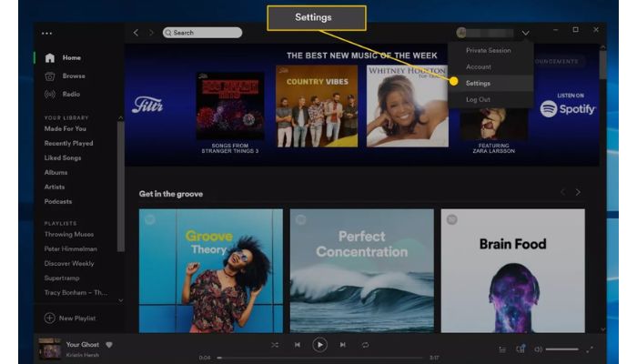Open the Discover Weekly playlist
The width and height of the screenshot is (637, 364).
coord(69,264)
